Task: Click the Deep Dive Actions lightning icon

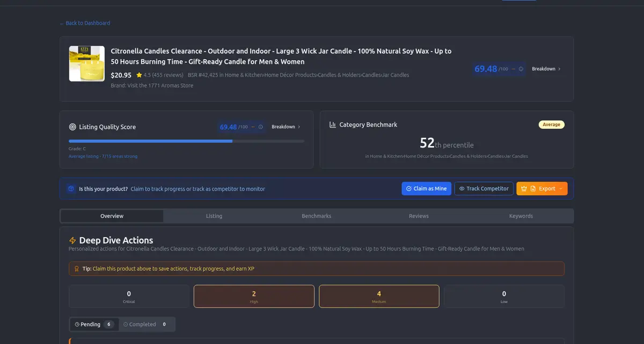Action: click(x=73, y=240)
